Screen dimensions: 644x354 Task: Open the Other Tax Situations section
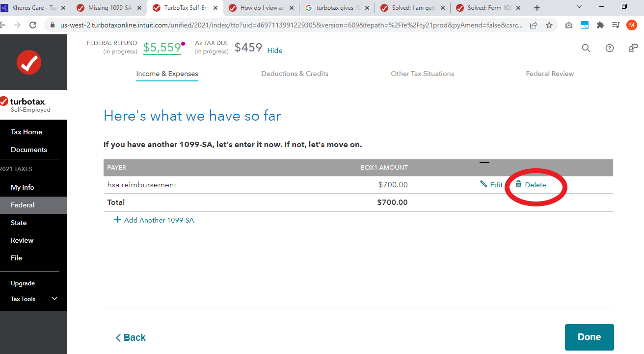pyautogui.click(x=422, y=74)
